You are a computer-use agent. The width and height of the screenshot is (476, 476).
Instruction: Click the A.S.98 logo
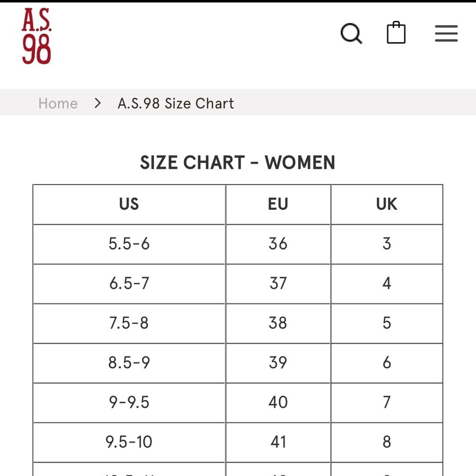pos(37,36)
